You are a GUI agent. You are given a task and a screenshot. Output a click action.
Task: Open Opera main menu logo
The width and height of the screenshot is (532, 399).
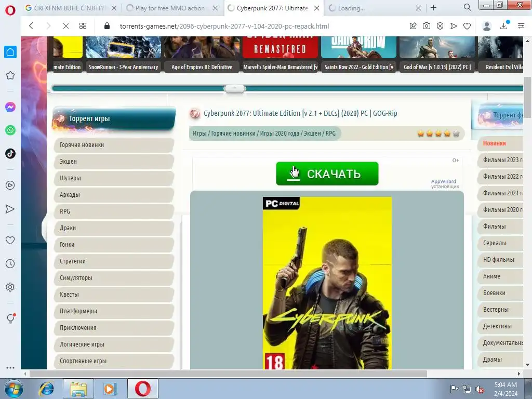(x=10, y=10)
